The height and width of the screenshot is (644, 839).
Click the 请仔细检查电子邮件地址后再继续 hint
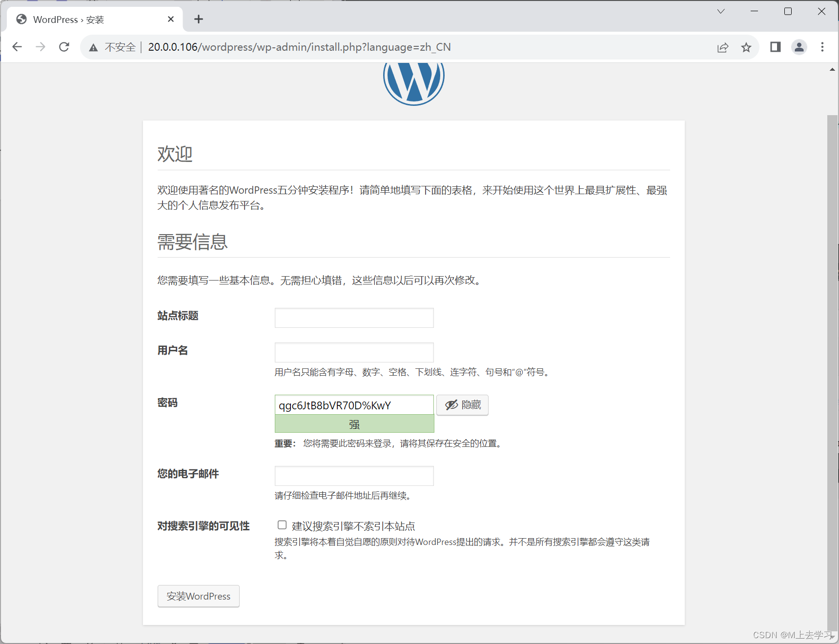[x=345, y=496]
